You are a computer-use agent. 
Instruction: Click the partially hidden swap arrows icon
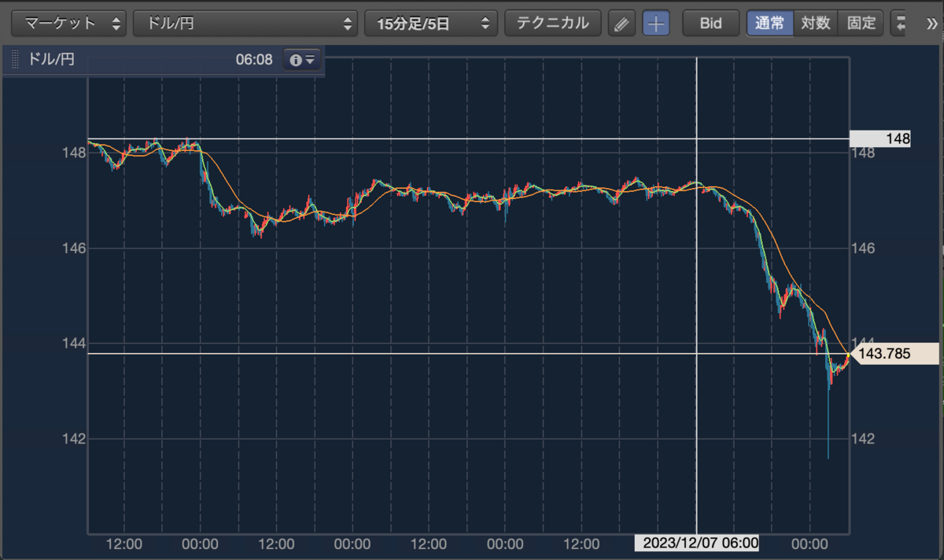pos(900,24)
